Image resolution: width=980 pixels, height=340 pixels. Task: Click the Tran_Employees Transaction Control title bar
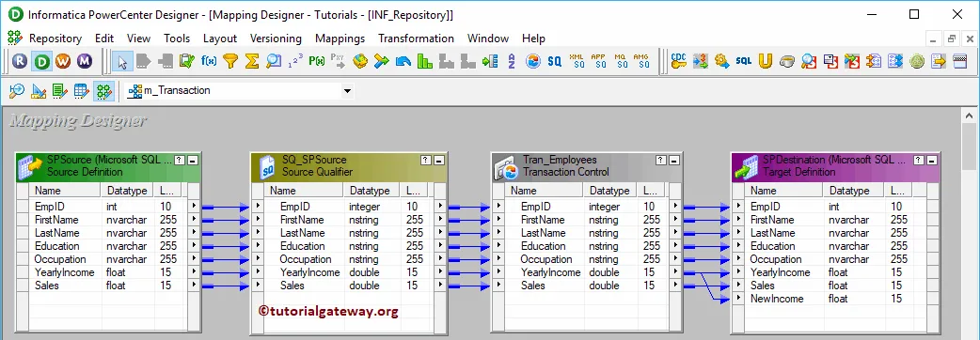[586, 166]
